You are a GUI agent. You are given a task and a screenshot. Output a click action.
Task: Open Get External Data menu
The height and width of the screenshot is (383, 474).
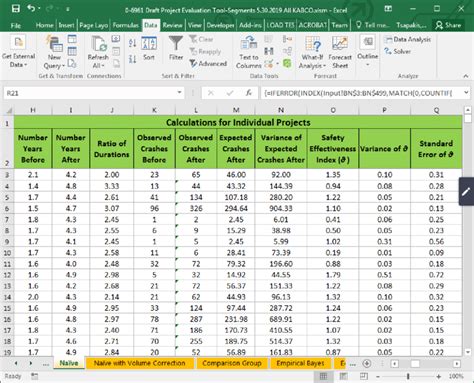[x=18, y=51]
